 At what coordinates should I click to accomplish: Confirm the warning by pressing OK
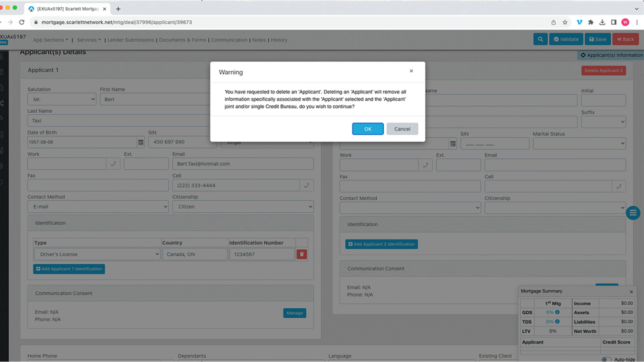[368, 129]
